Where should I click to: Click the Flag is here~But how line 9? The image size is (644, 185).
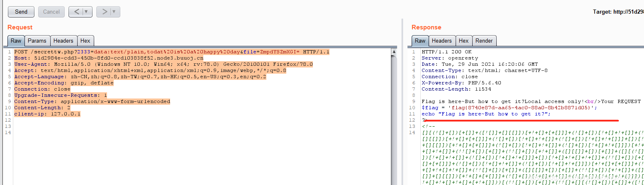533,101
